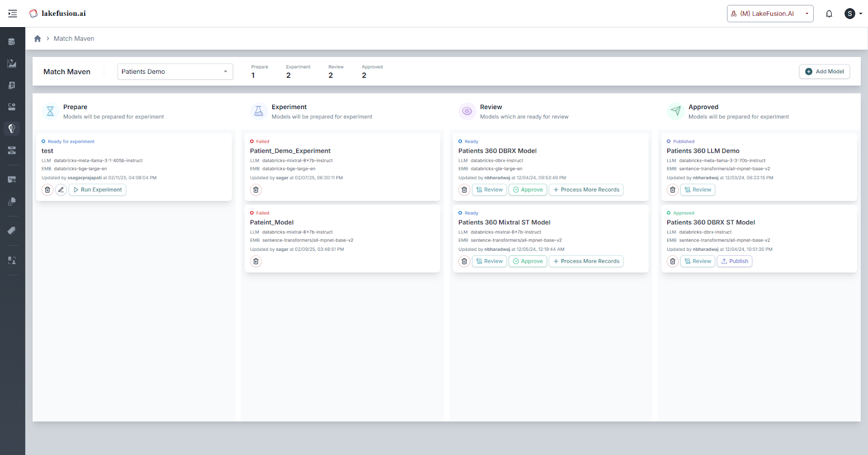Open the certificate search sidebar icon
The height and width of the screenshot is (455, 868).
(x=11, y=179)
